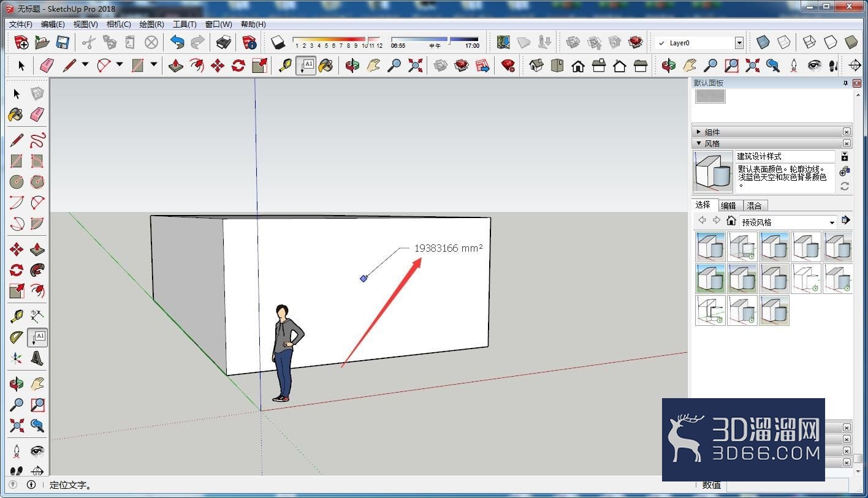The width and height of the screenshot is (868, 498).
Task: Undo the last action
Action: tap(177, 42)
